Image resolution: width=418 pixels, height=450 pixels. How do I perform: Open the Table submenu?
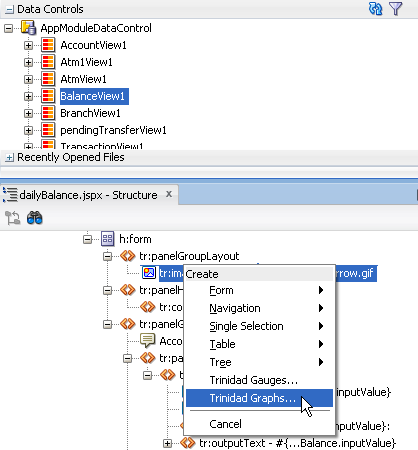(259, 344)
